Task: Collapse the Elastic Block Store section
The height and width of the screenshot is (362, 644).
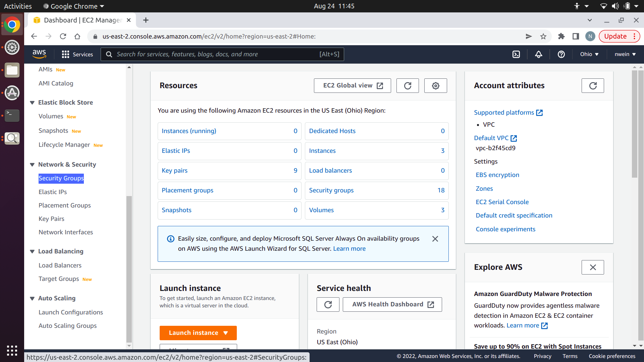Action: click(32, 103)
